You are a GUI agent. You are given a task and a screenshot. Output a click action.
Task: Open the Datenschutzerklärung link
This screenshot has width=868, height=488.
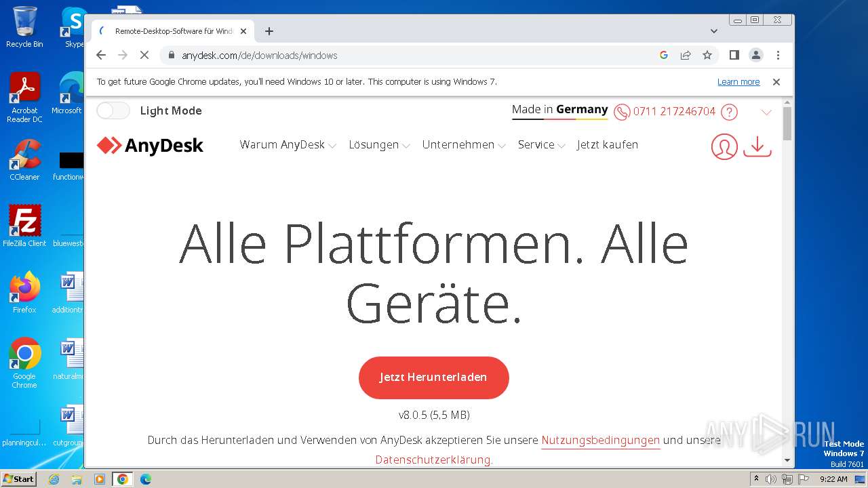434,460
